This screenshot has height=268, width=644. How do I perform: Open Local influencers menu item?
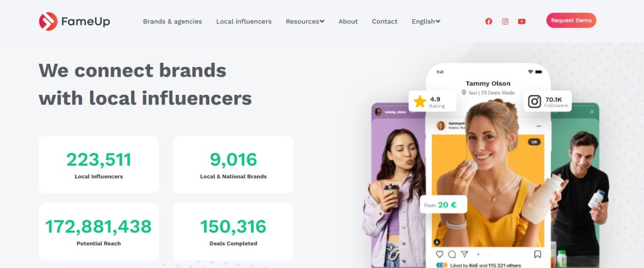point(244,21)
